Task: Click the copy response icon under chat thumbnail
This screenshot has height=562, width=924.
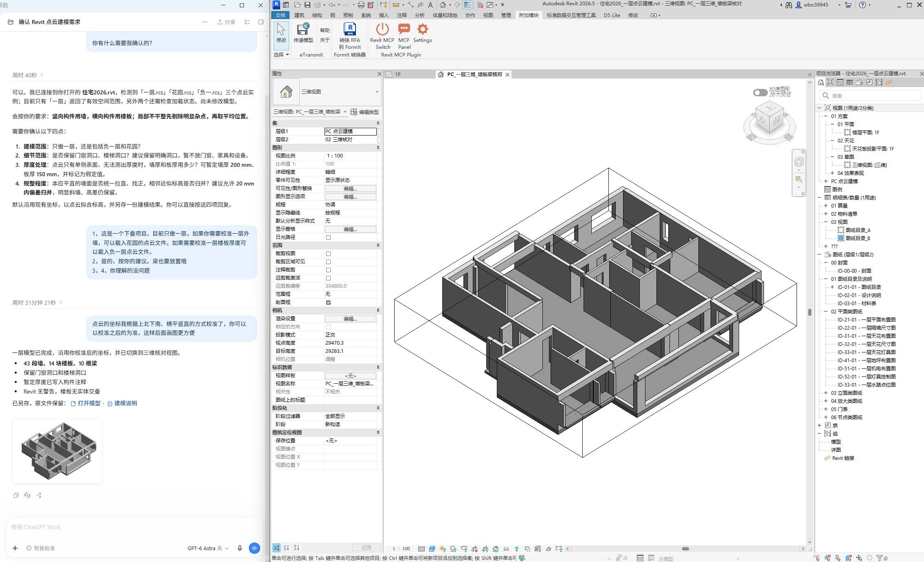Action: tap(16, 495)
